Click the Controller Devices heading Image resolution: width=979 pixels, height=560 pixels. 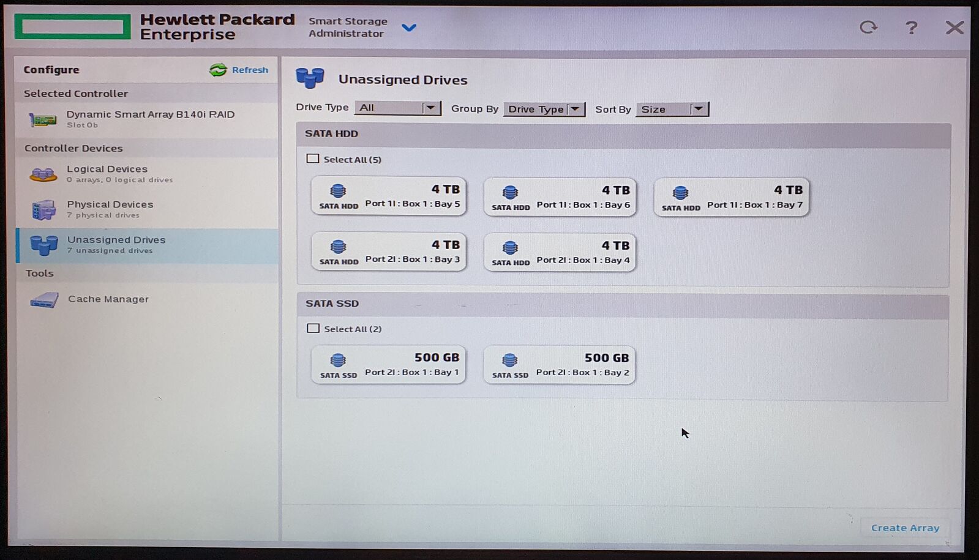click(x=73, y=148)
